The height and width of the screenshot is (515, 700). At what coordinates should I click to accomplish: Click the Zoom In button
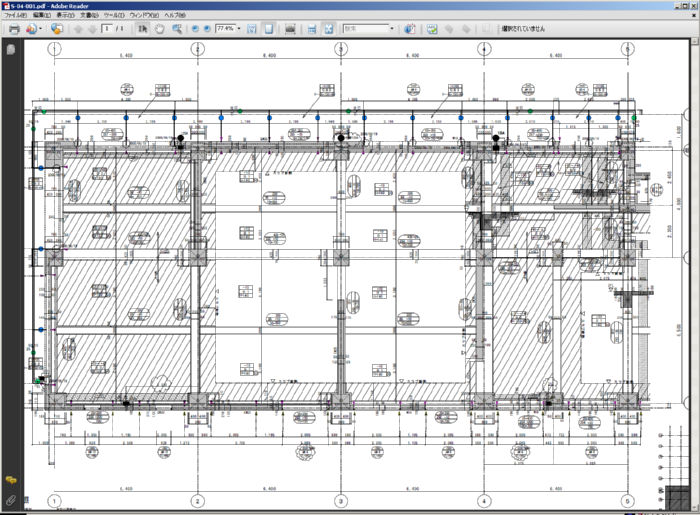[207, 29]
